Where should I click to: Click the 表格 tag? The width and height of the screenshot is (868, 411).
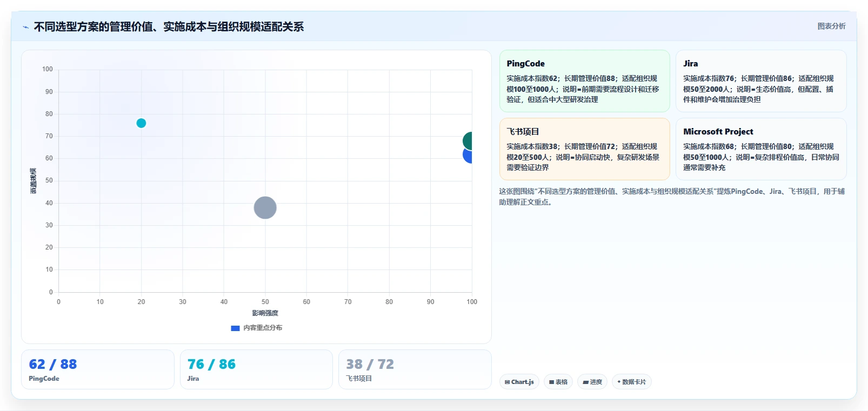[558, 382]
